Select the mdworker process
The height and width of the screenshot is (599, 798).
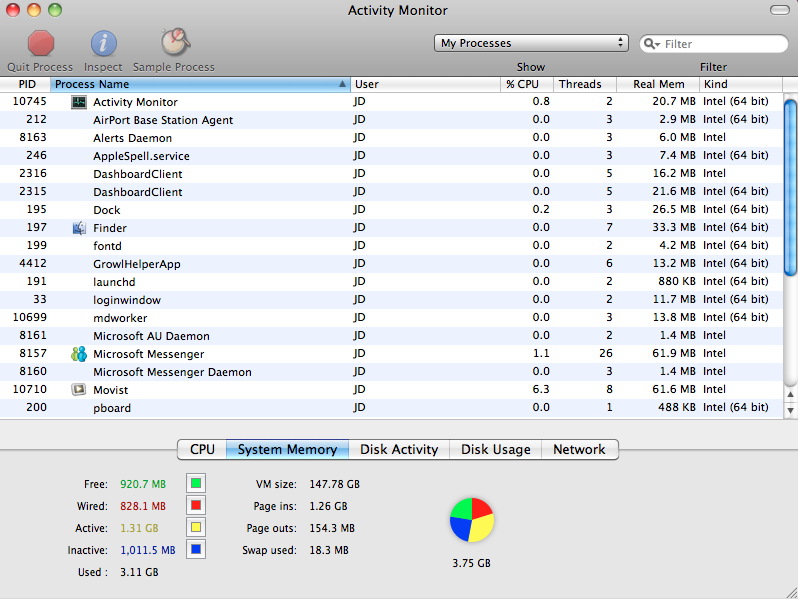click(x=391, y=318)
